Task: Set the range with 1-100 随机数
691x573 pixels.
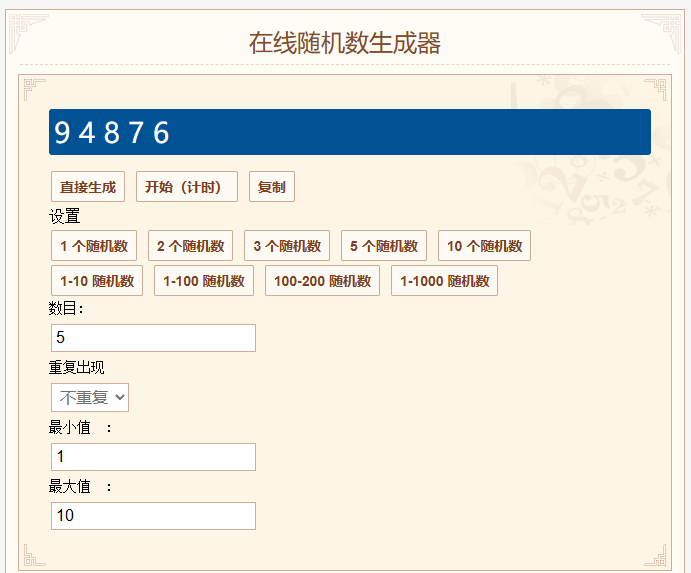Action: coord(204,281)
